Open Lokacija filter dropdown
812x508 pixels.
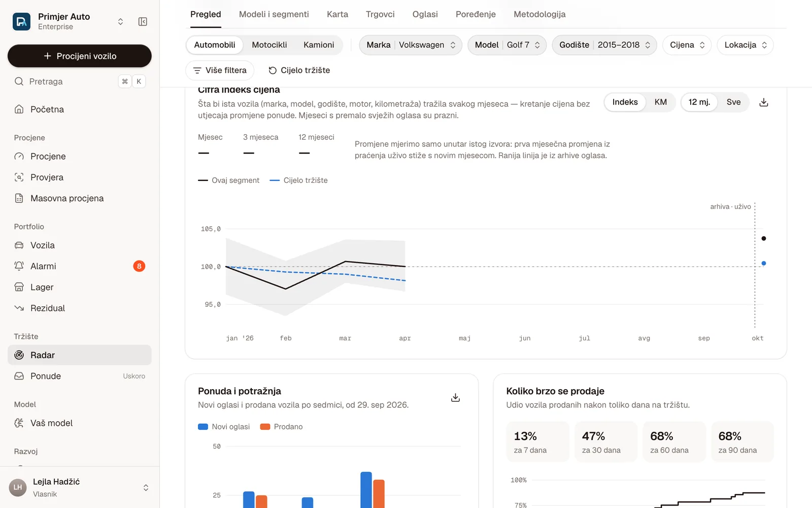pos(746,45)
